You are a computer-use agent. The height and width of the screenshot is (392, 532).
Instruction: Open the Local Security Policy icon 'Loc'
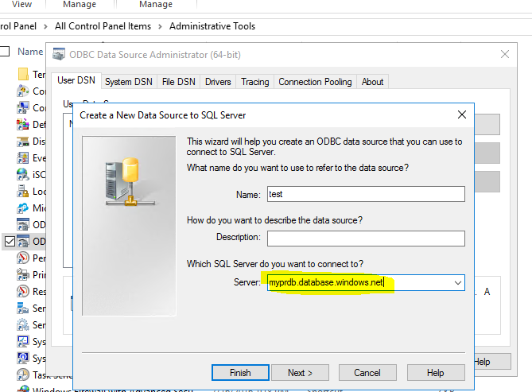[23, 191]
